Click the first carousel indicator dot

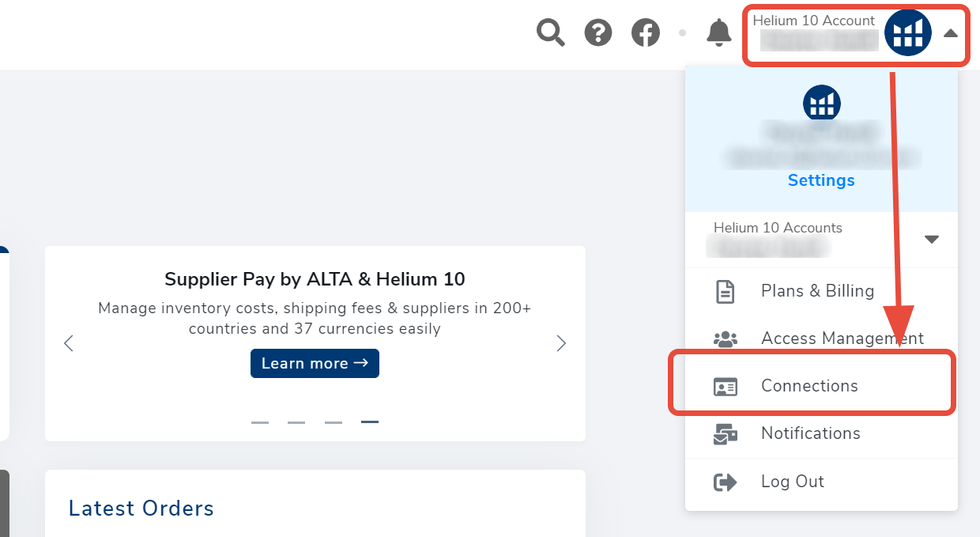click(x=259, y=422)
